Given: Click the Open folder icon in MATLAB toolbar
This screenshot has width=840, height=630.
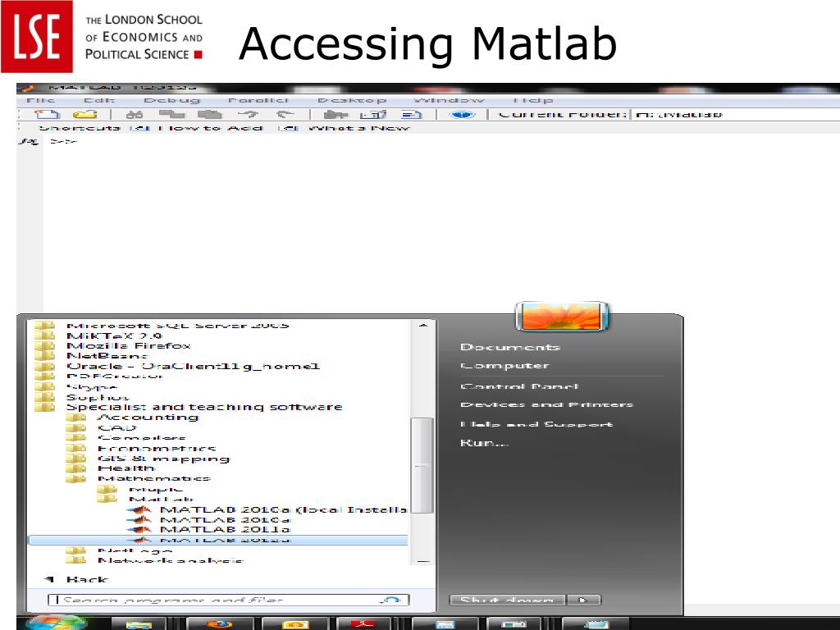Looking at the screenshot, I should [x=84, y=114].
